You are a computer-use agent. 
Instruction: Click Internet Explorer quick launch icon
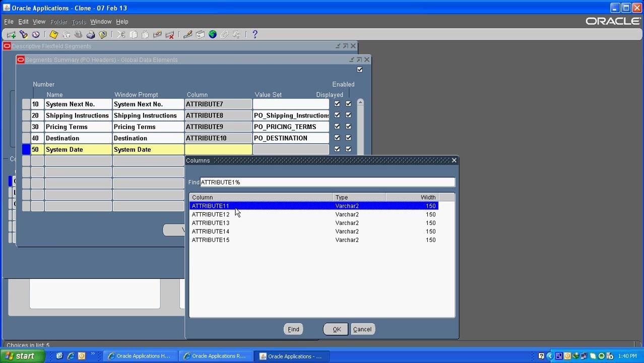pos(71,356)
